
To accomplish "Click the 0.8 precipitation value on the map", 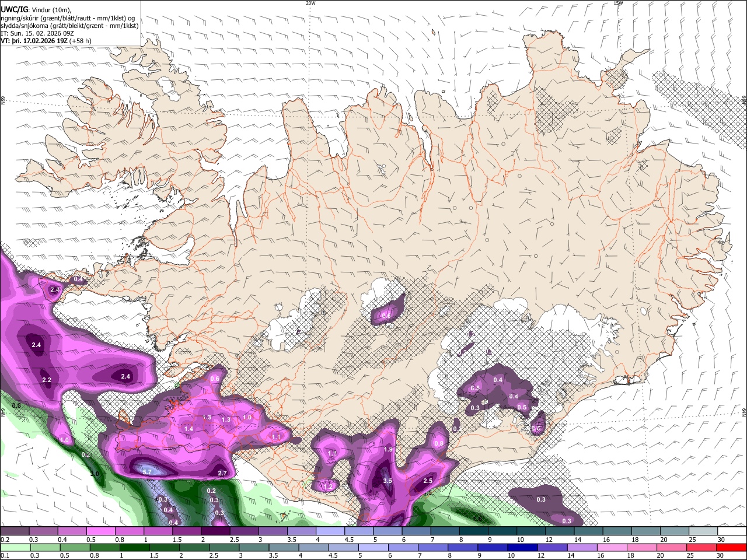I will click(439, 443).
